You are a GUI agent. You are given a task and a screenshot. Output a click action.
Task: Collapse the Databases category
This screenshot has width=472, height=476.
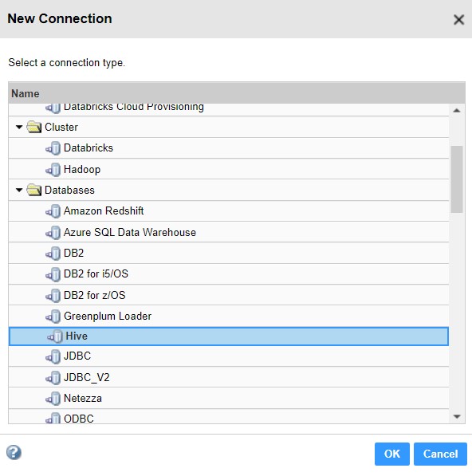pos(19,190)
